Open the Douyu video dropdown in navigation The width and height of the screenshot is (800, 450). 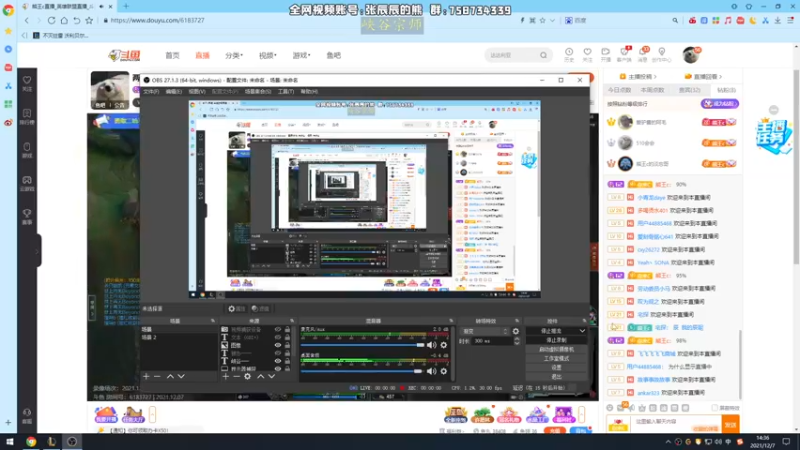[x=267, y=55]
